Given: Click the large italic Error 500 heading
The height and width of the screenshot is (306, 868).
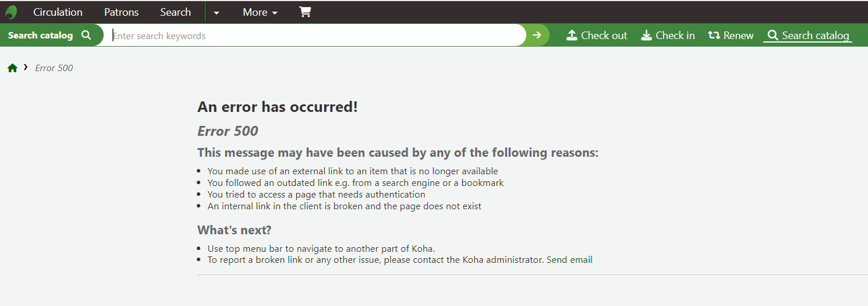Looking at the screenshot, I should point(228,131).
